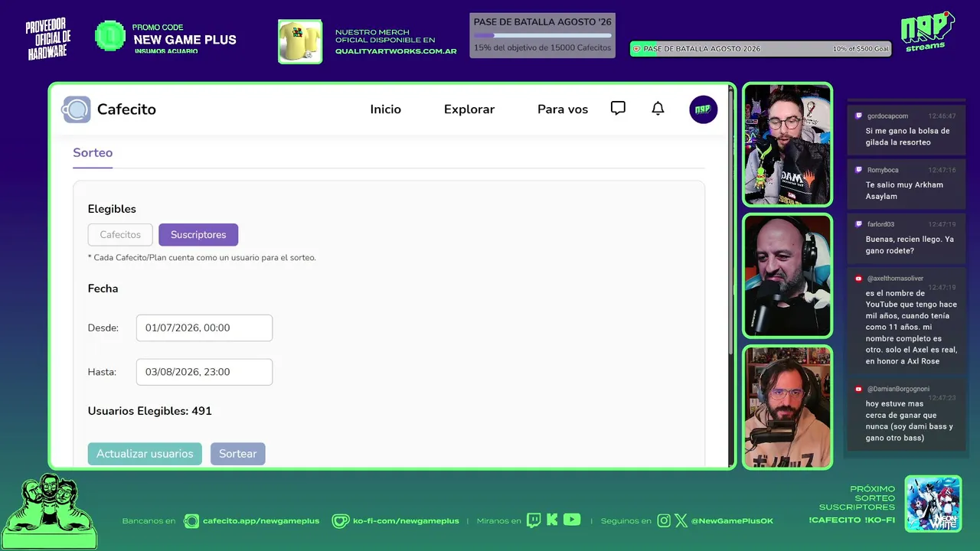Click the "Proveedor Oficial de Hardware" text
Image resolution: width=980 pixels, height=551 pixels.
pos(48,40)
